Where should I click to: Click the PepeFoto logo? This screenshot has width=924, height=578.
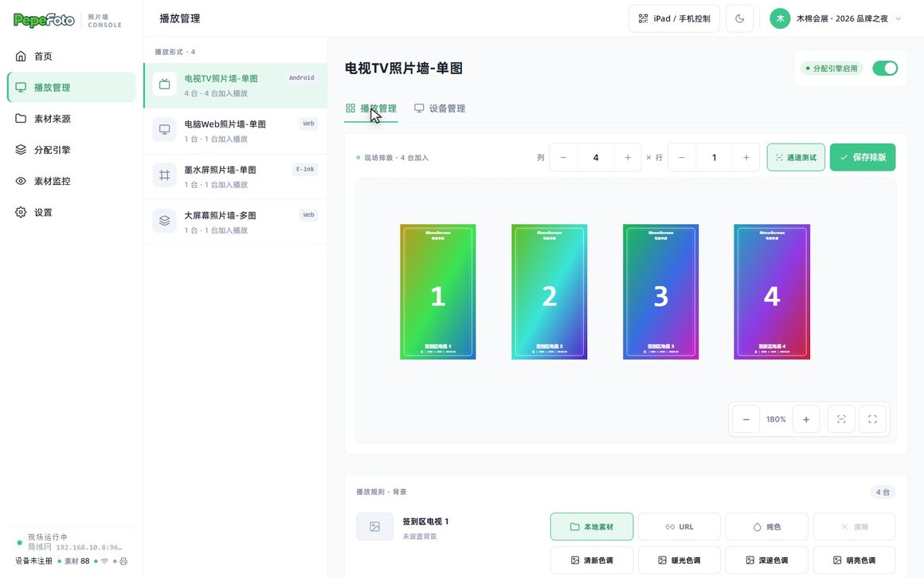(44, 20)
